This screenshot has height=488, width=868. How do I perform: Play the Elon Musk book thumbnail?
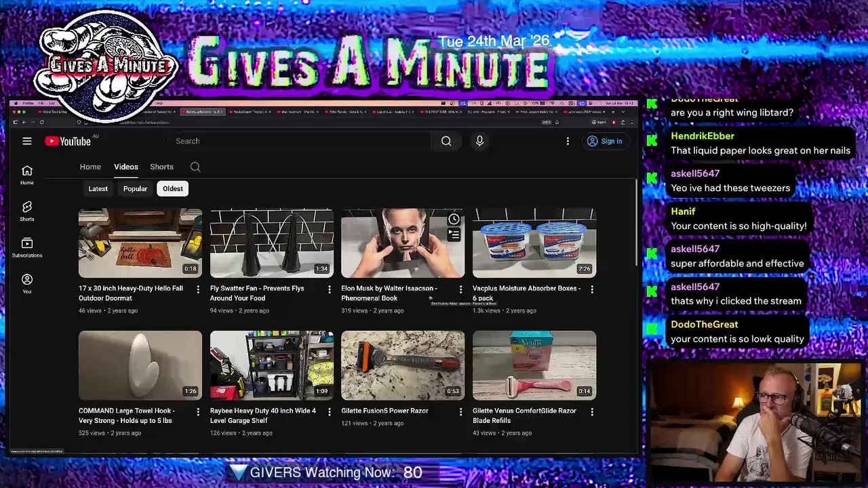[x=403, y=243]
